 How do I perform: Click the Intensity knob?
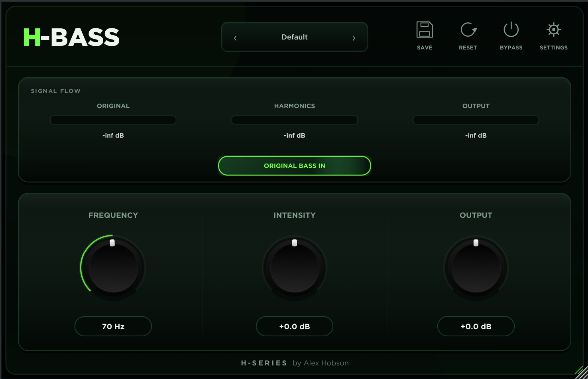click(295, 268)
